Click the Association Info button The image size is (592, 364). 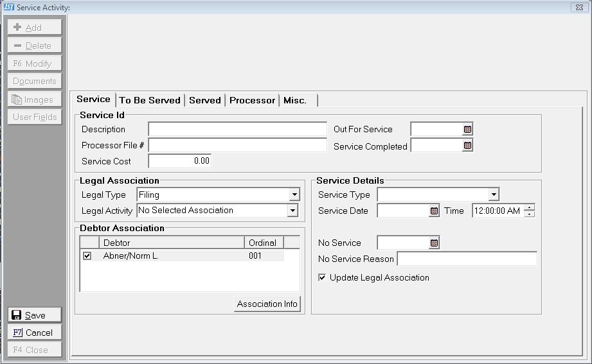click(x=267, y=304)
